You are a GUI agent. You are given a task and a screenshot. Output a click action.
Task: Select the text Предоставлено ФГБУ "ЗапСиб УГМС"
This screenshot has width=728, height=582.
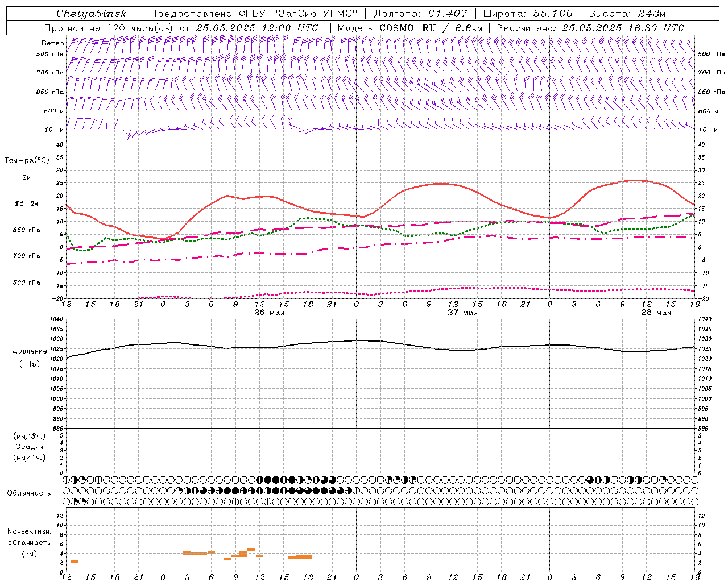click(x=253, y=14)
